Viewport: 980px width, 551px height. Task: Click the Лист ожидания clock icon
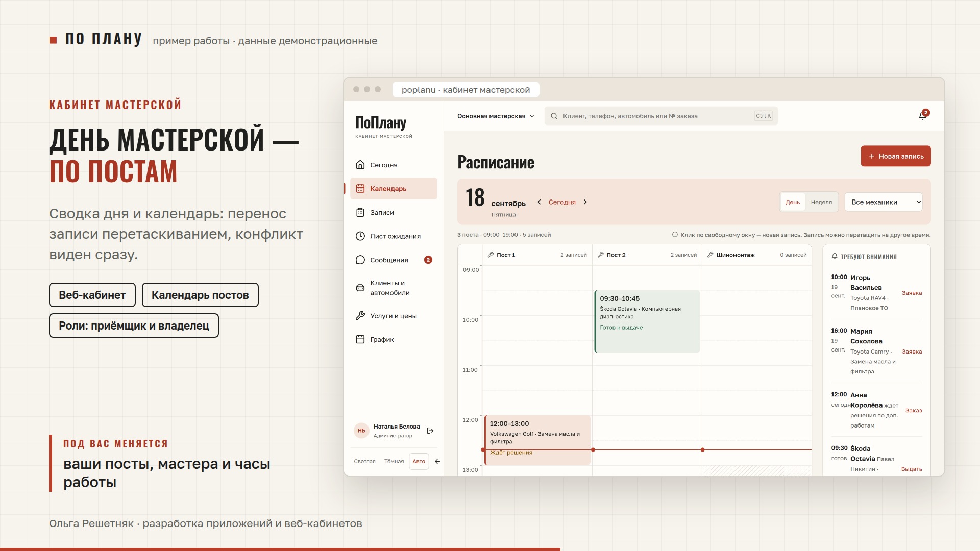click(x=360, y=236)
